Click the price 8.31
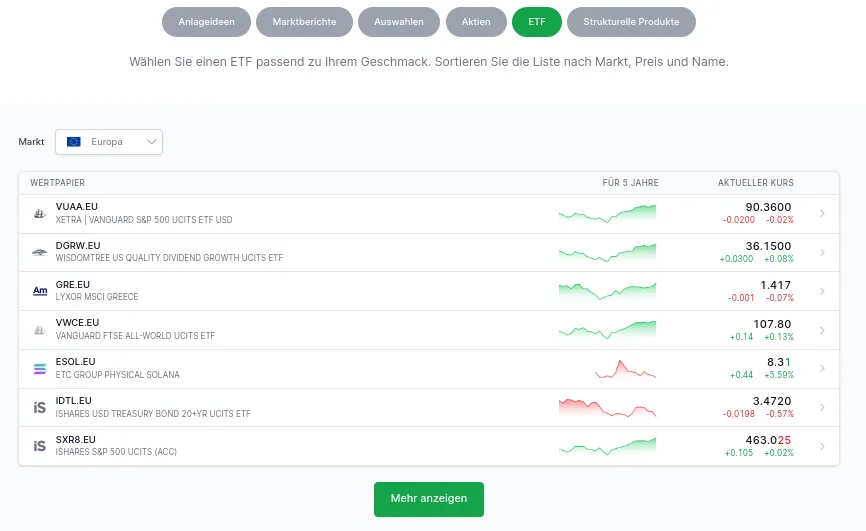This screenshot has height=531, width=866. tap(779, 362)
